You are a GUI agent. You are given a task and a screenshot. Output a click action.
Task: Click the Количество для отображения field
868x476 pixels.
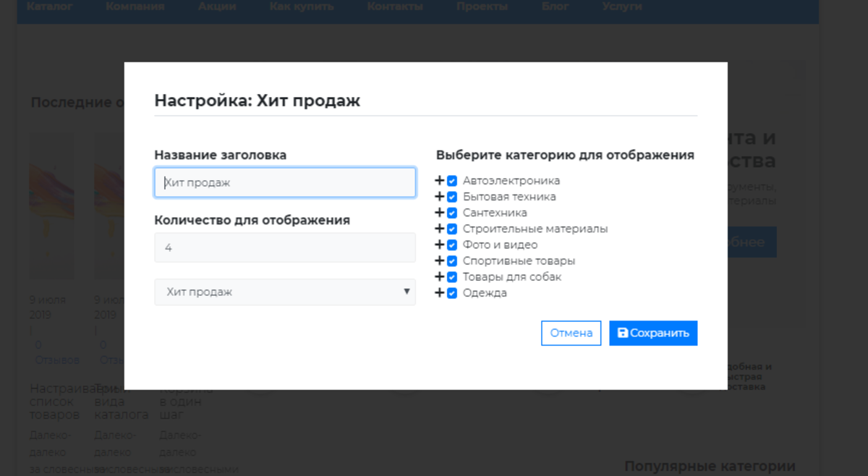[285, 247]
